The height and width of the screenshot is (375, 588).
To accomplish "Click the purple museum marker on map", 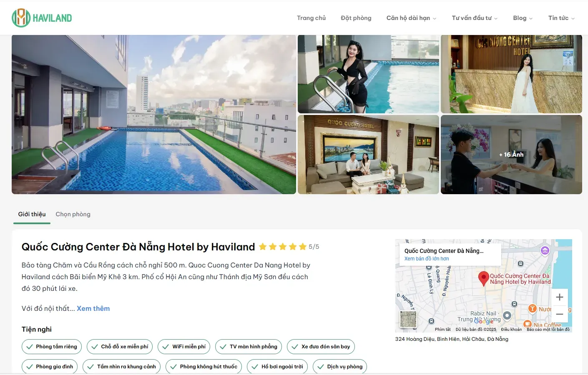I will click(x=545, y=250).
